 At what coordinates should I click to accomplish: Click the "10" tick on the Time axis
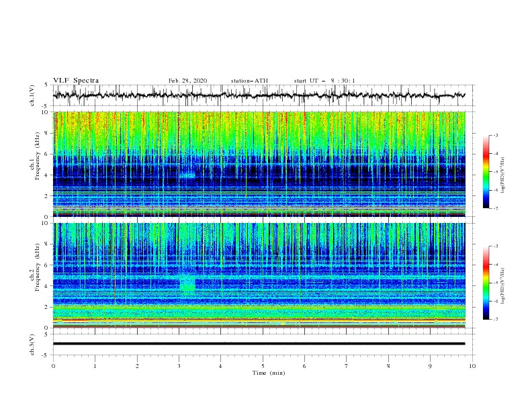pos(472,366)
